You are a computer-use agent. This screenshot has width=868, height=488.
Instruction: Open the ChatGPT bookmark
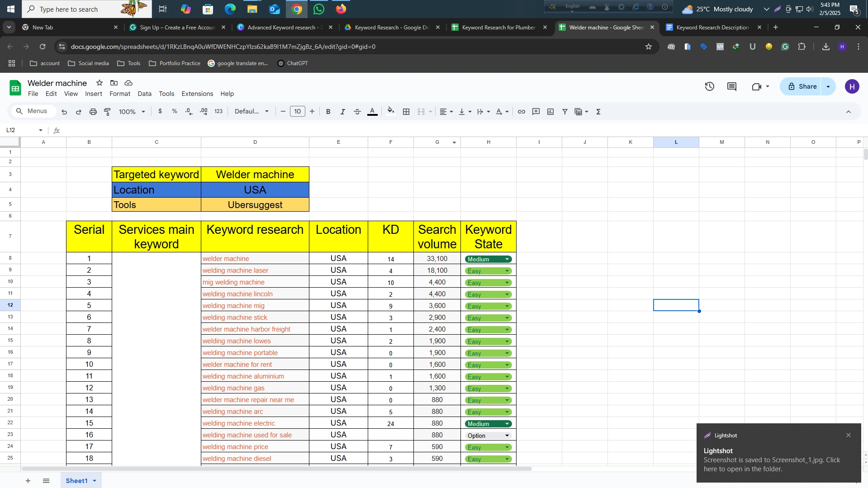tap(293, 63)
